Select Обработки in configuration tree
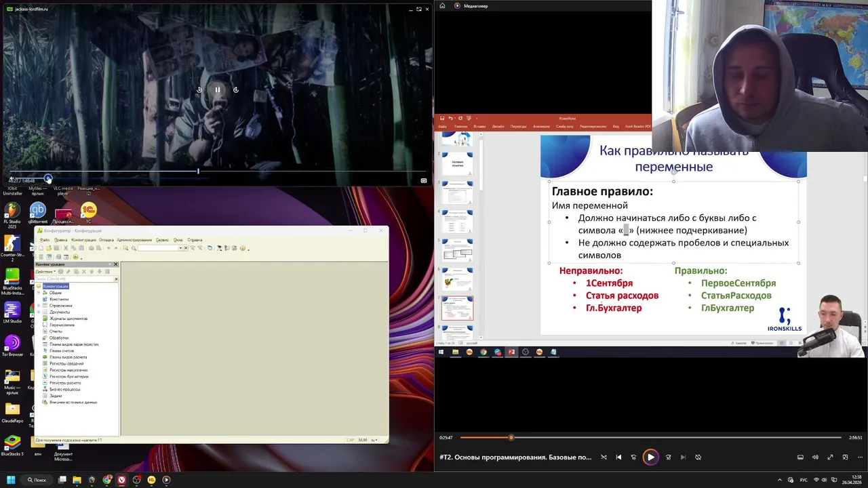 pyautogui.click(x=59, y=338)
